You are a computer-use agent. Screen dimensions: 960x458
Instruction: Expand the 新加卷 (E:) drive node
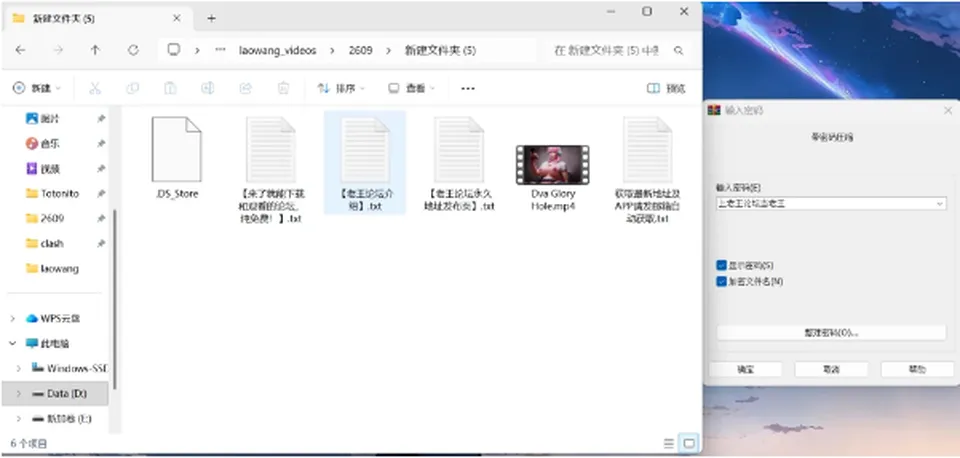[18, 419]
